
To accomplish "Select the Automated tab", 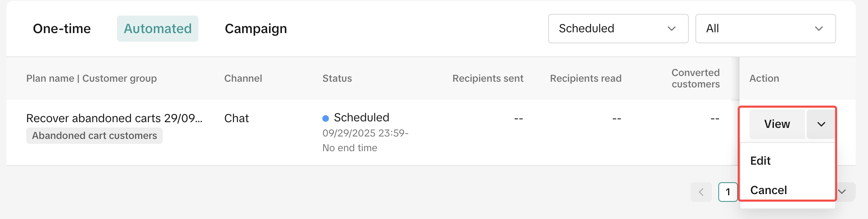I will click(x=157, y=29).
